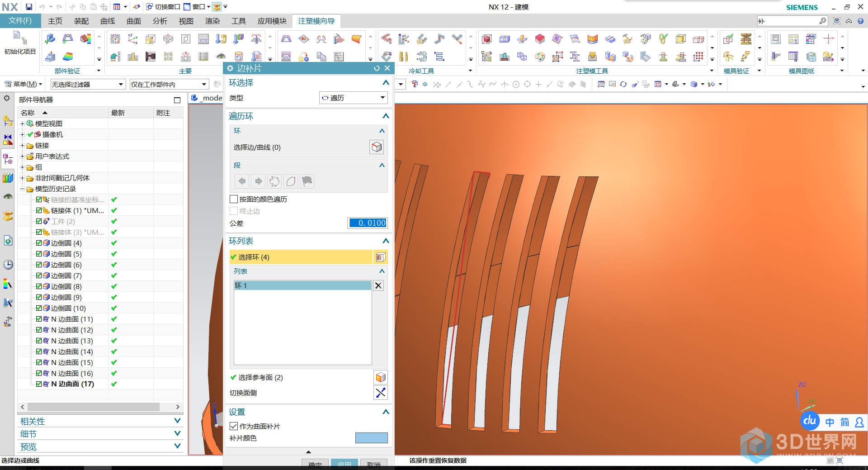Viewport: 868px width, 470px height.
Task: Click the first icon in 模具验证 group
Action: click(728, 39)
